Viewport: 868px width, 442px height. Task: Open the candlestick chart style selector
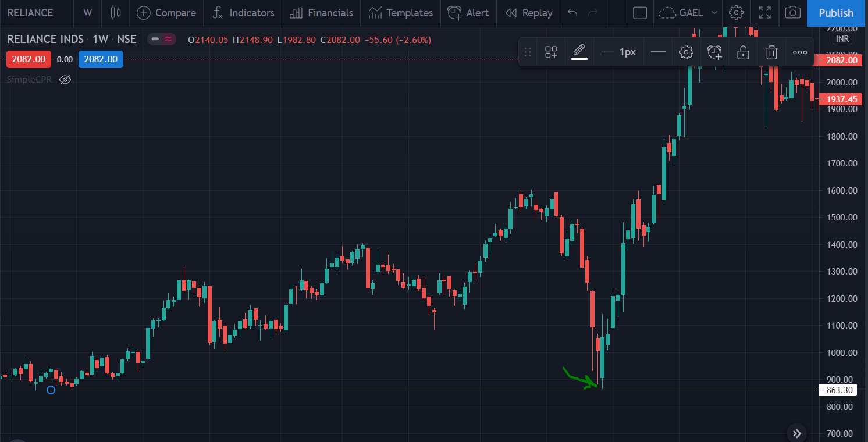[116, 12]
